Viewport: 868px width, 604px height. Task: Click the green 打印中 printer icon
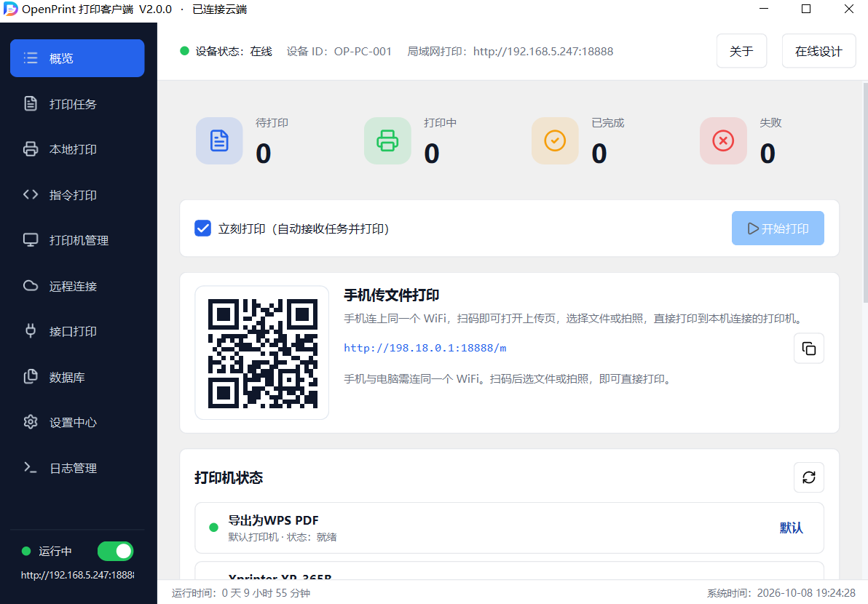387,140
